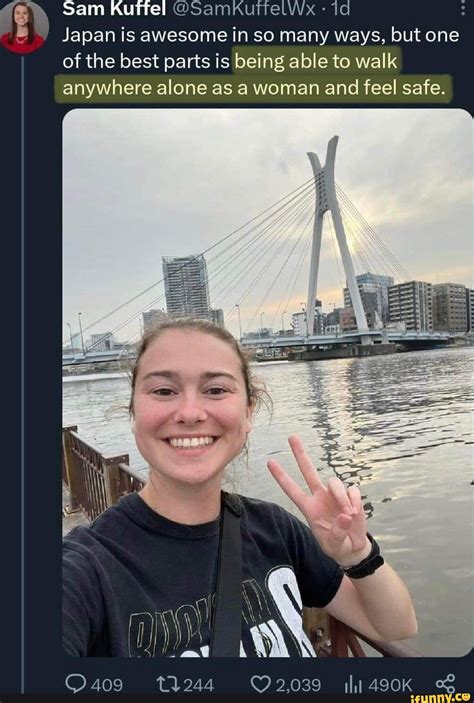This screenshot has height=703, width=474.
Task: Click the Sam Kuffel display name
Action: tap(114, 8)
